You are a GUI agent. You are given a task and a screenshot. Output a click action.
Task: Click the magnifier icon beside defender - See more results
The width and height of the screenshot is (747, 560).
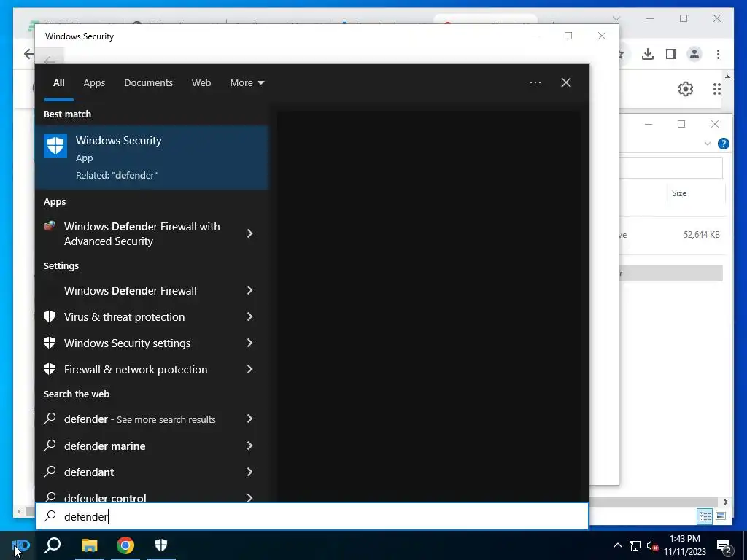click(50, 419)
